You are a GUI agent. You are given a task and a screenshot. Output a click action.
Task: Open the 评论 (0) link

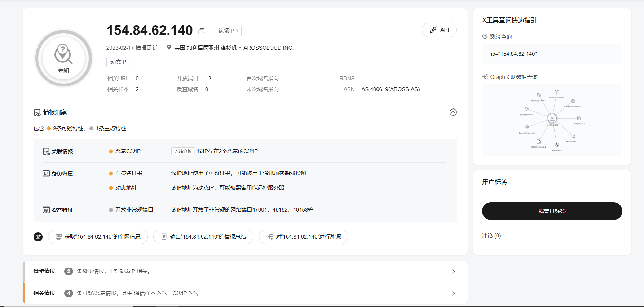tap(491, 236)
